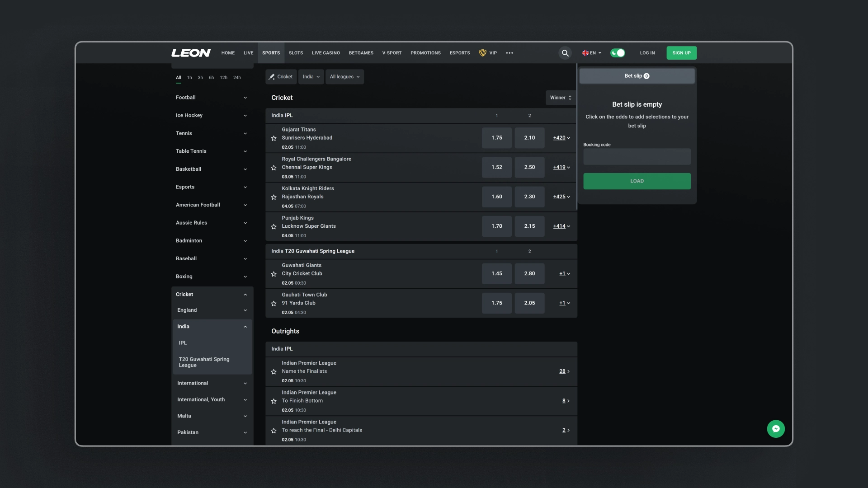Open the EN language dropdown
This screenshot has width=868, height=488.
coord(592,53)
